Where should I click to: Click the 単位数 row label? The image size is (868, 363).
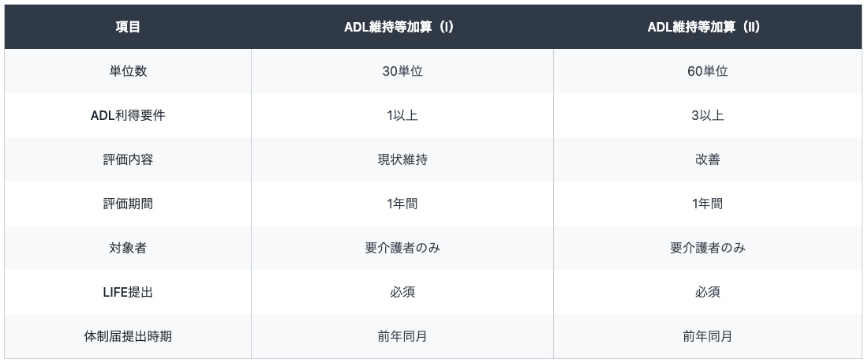pyautogui.click(x=128, y=71)
